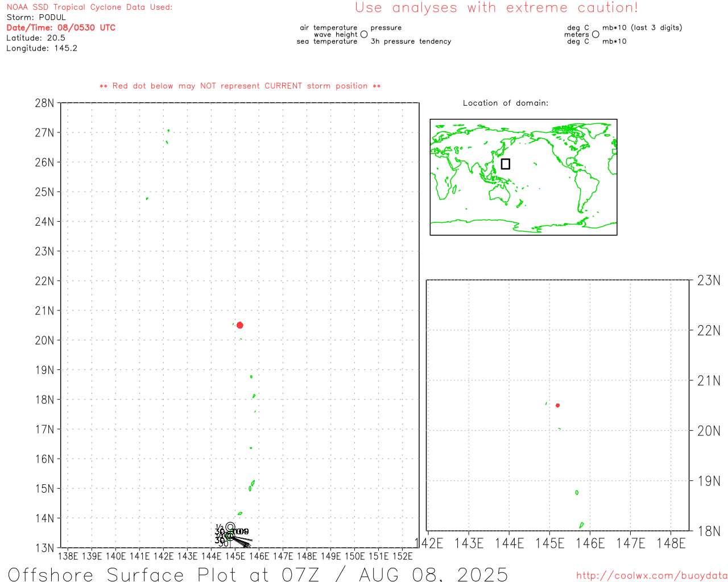Image resolution: width=728 pixels, height=582 pixels.
Task: Click the 27N latitude axis label
Action: coord(45,132)
